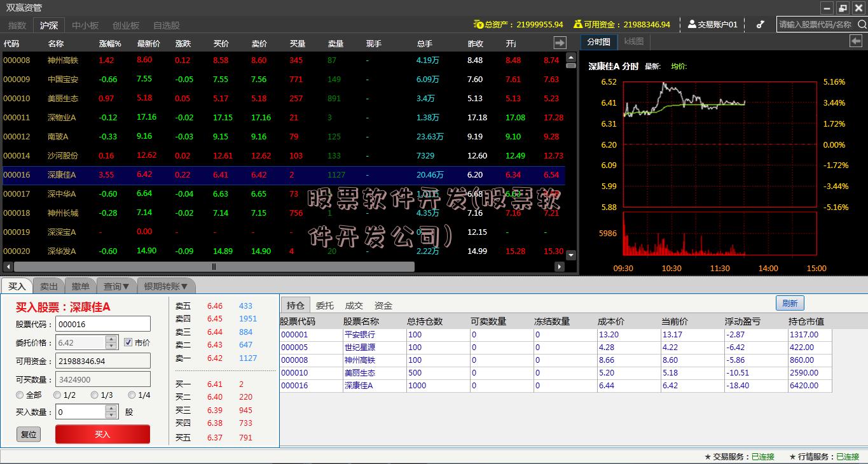Screen dimensions: 868x464
Task: Click the total assets coin icon
Action: [x=478, y=24]
